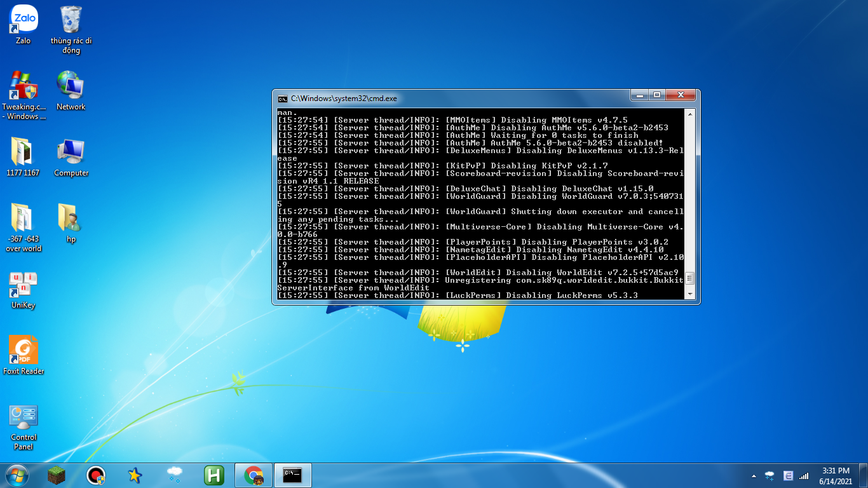Select the Foxit Reader desktop icon
This screenshot has height=488, width=868.
tap(24, 350)
